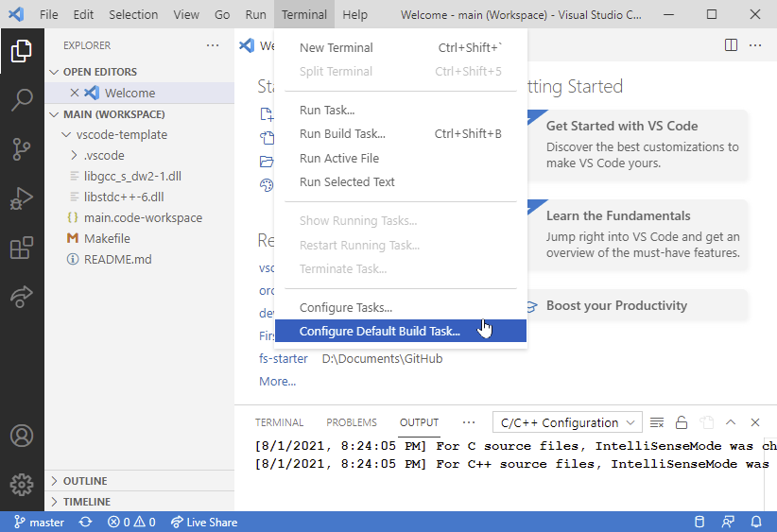777x532 pixels.
Task: Toggle output scroll lock
Action: pos(682,422)
